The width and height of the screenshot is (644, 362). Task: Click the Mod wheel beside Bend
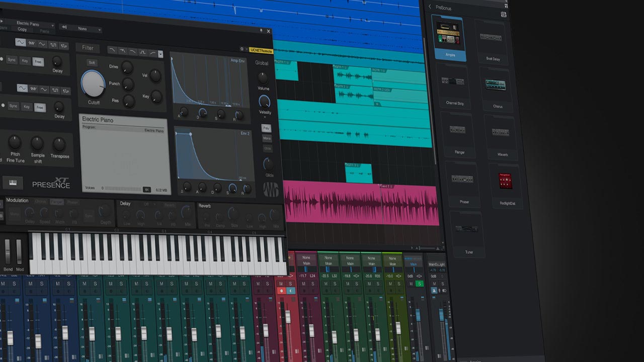click(x=19, y=250)
